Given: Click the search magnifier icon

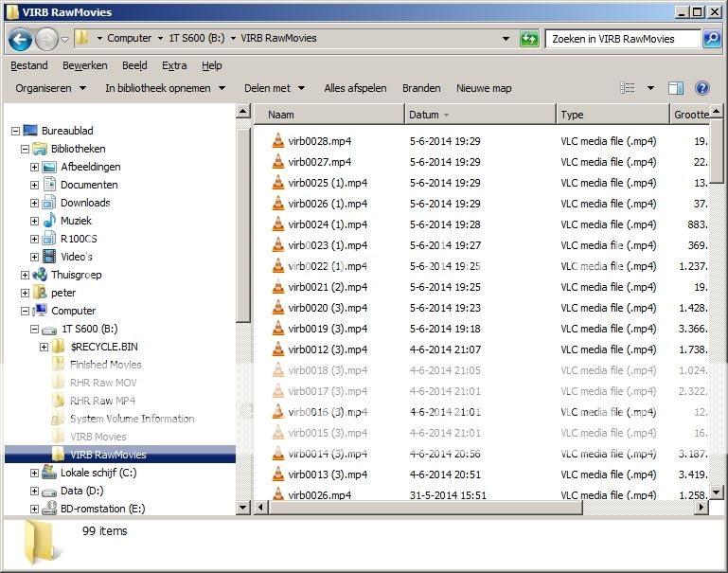Looking at the screenshot, I should click(712, 39).
